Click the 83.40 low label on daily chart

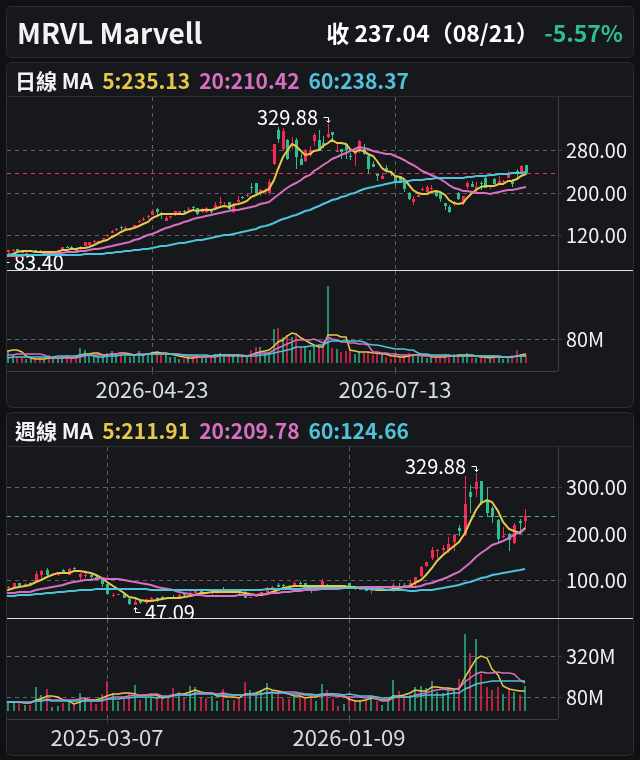coord(38,263)
